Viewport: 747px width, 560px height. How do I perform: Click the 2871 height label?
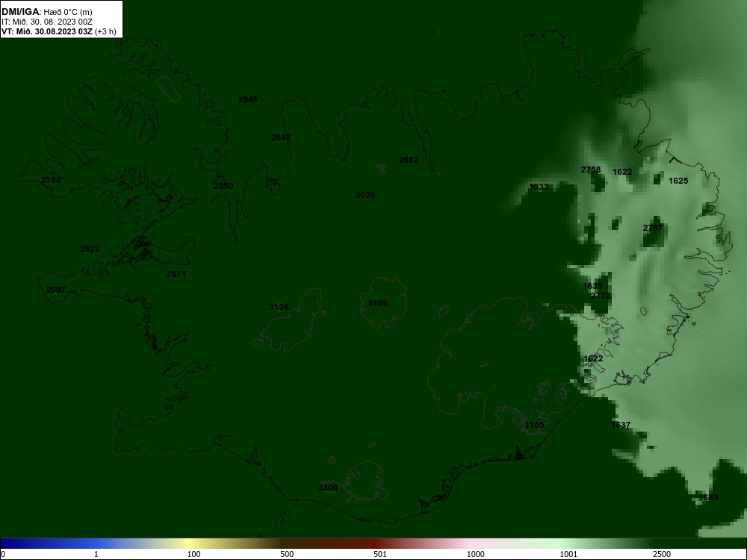click(x=176, y=274)
